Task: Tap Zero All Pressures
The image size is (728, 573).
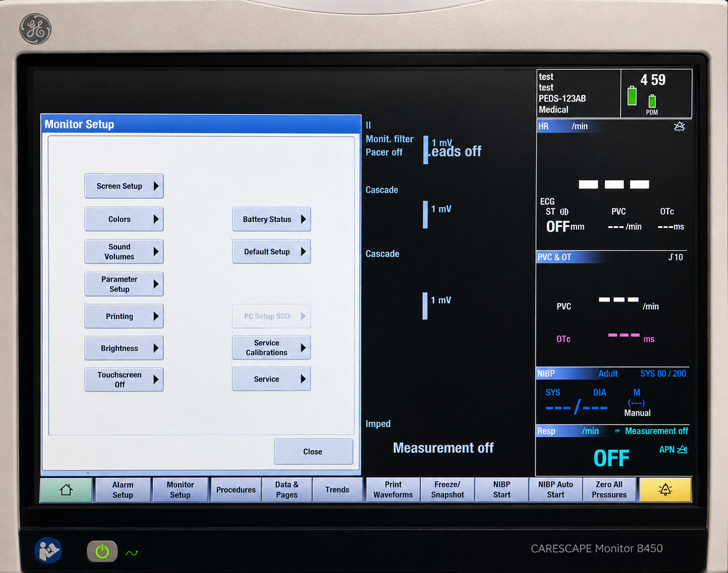Action: (x=610, y=490)
